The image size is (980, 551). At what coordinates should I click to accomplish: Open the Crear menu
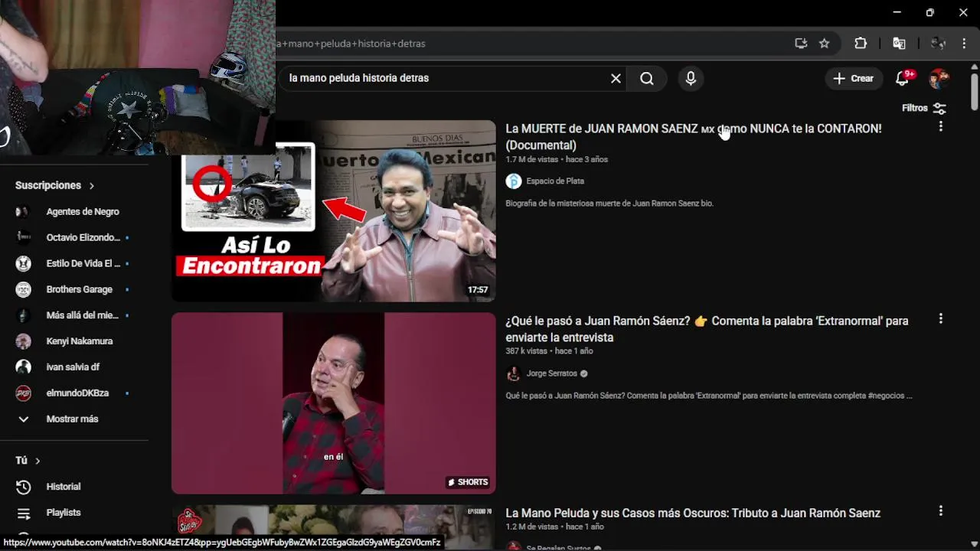point(854,78)
